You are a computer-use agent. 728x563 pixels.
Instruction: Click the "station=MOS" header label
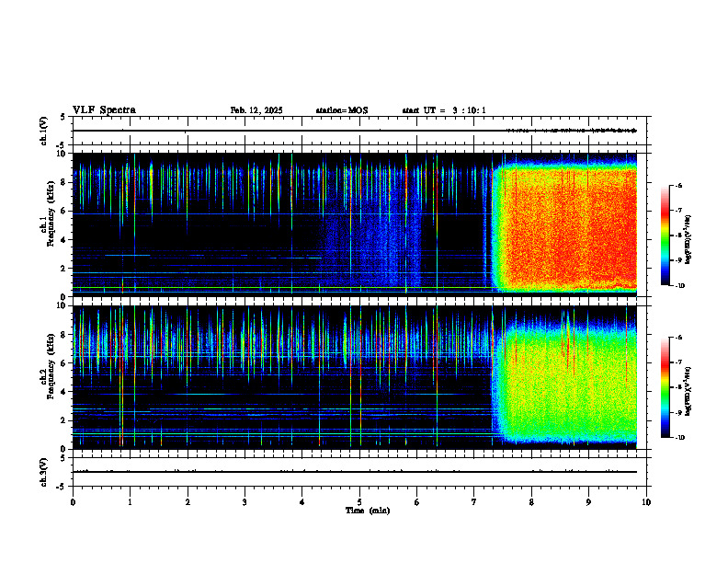tap(342, 110)
